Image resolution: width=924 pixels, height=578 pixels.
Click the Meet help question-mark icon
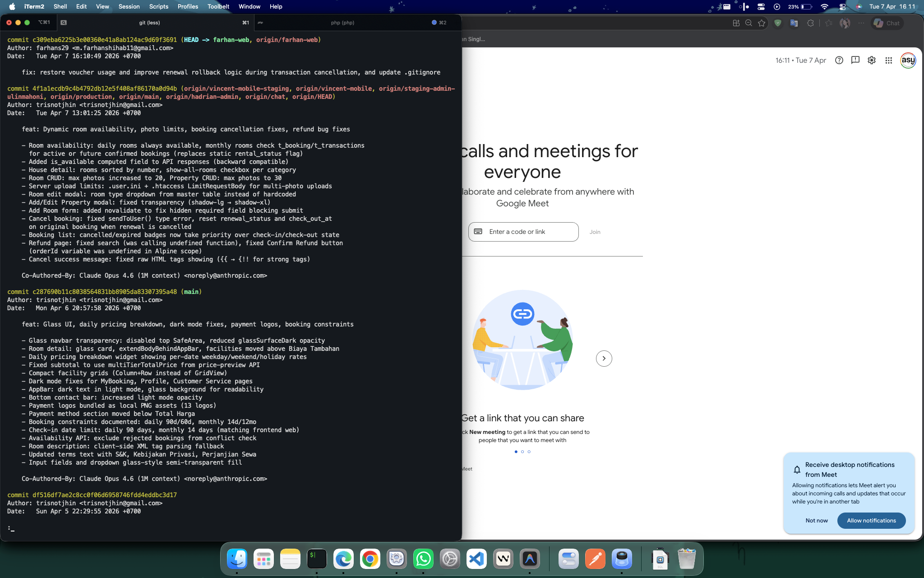tap(839, 61)
